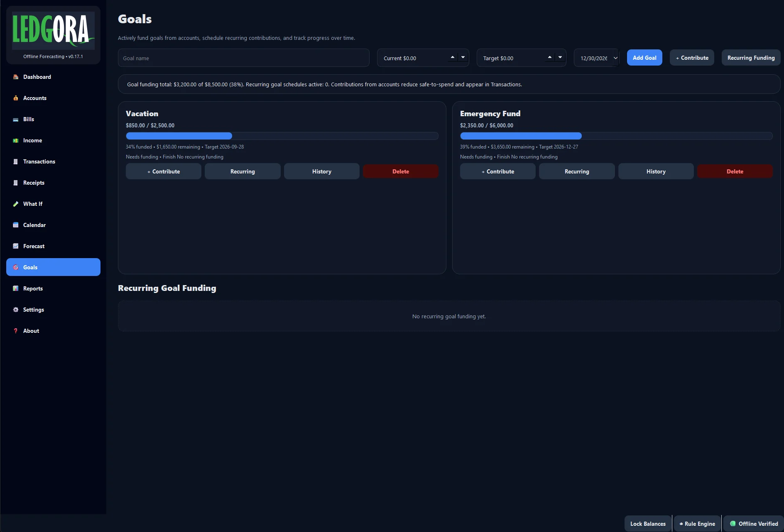Image resolution: width=784 pixels, height=532 pixels.
Task: Increase the Target amount with up arrow
Action: click(x=550, y=57)
